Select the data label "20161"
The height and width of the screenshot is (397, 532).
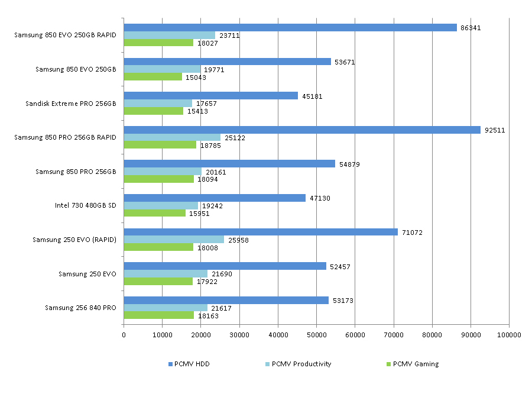[x=216, y=172]
